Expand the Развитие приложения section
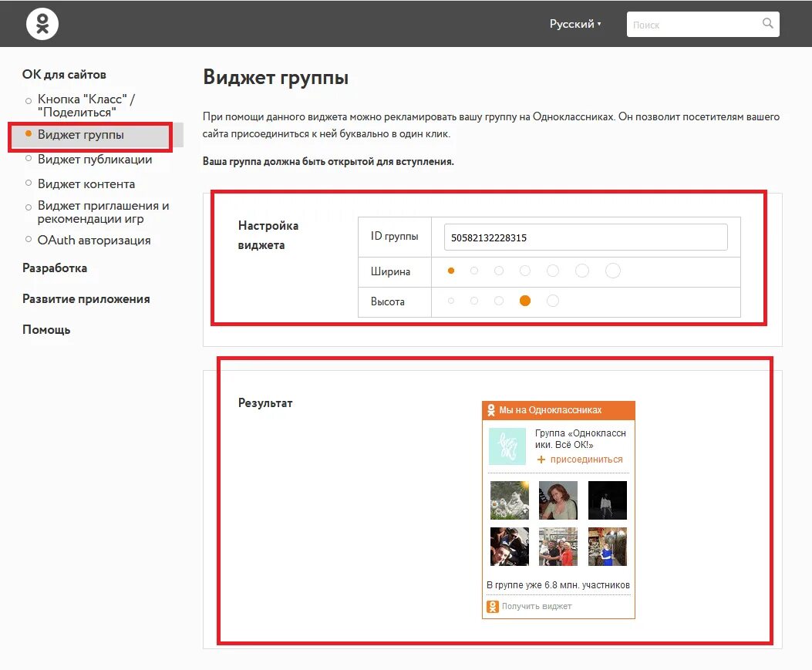 pos(86,299)
